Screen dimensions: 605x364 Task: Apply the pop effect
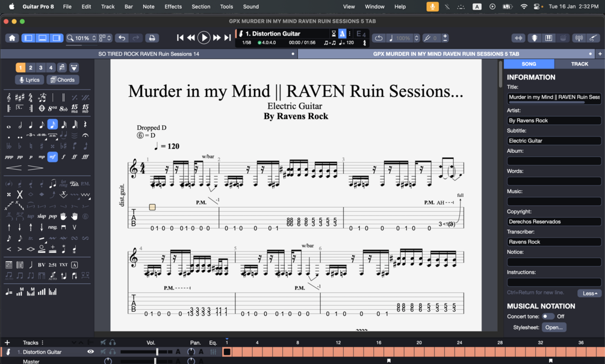coord(53,217)
